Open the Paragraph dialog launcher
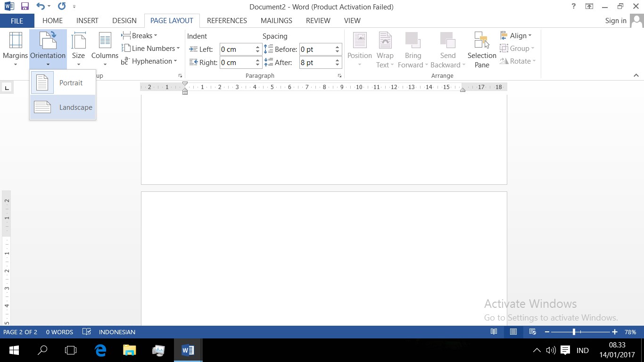The image size is (644, 362). coord(339,76)
